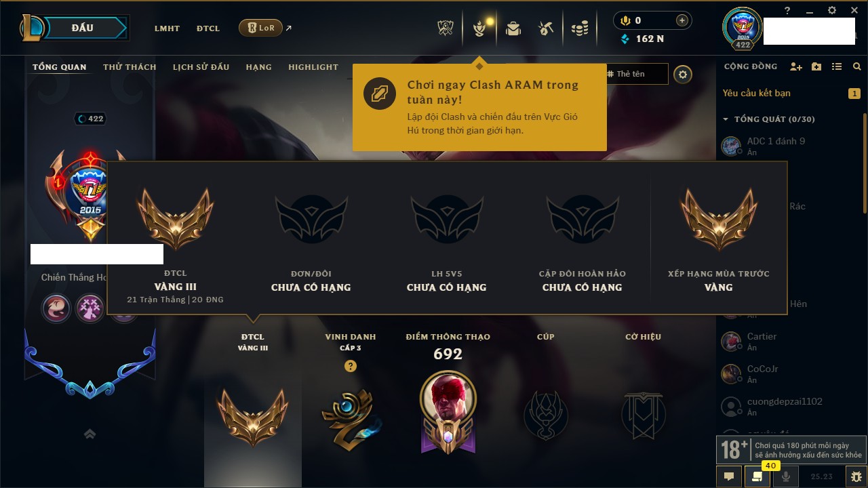Screen dimensions: 868x488
Task: Search friends with magnifier icon
Action: tap(857, 66)
